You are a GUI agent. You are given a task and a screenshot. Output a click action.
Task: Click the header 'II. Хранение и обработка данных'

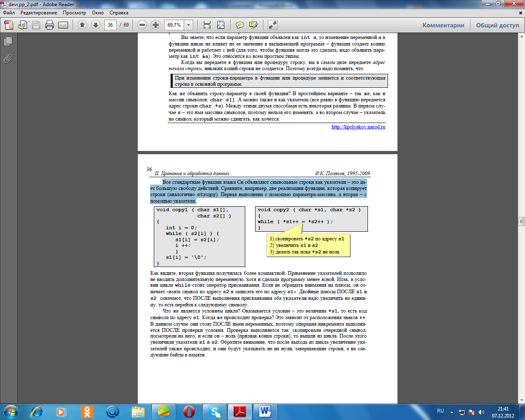pos(192,173)
